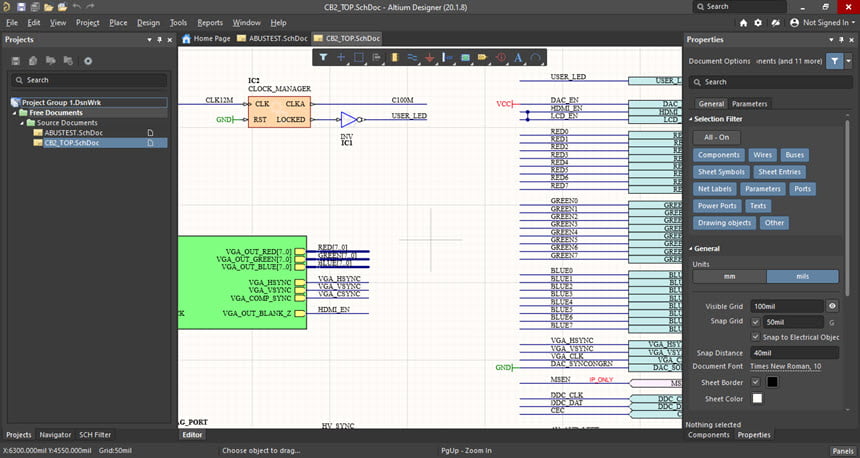Click the blue filter button in Properties

tap(834, 61)
